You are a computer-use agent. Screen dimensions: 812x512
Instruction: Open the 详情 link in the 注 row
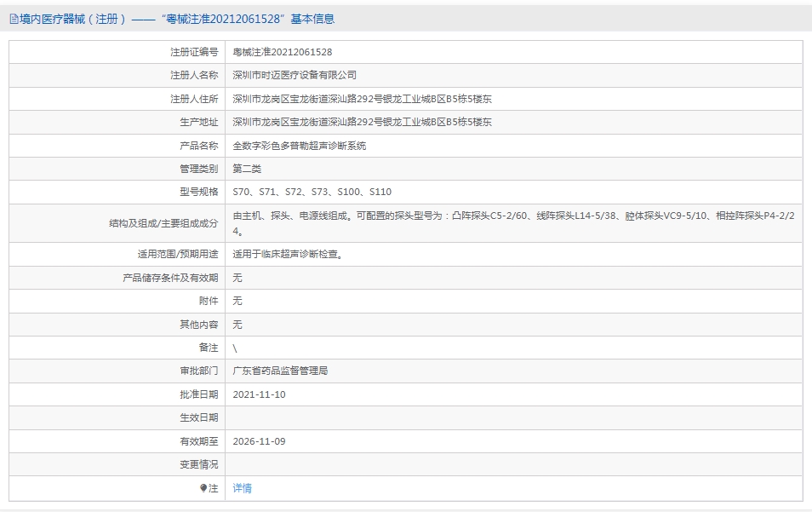pos(242,488)
